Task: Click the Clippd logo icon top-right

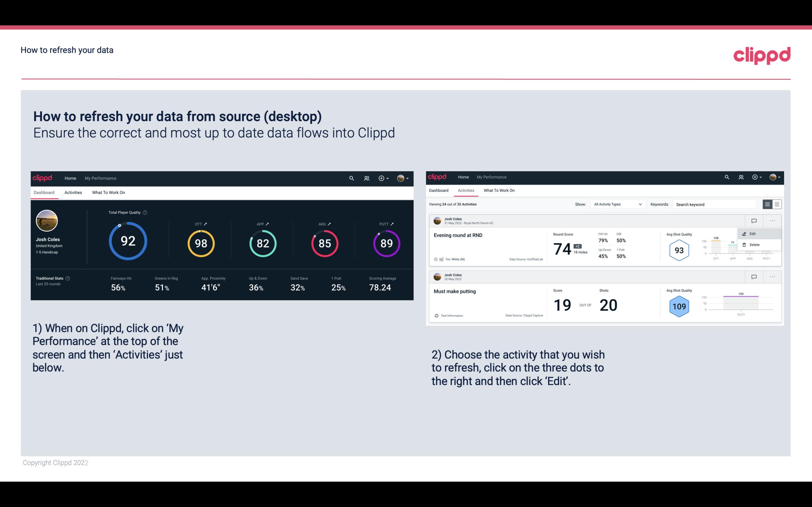Action: [x=762, y=55]
